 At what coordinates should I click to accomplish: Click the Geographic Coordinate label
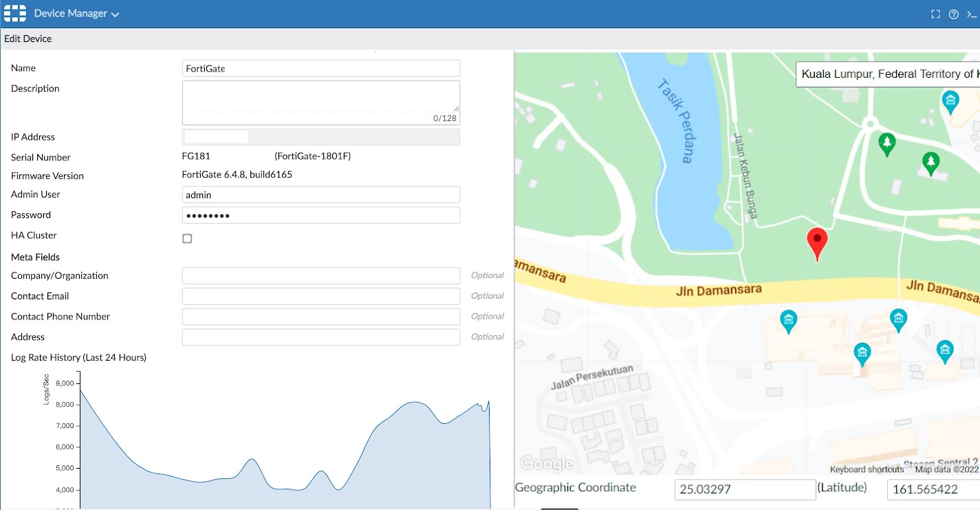pos(576,487)
